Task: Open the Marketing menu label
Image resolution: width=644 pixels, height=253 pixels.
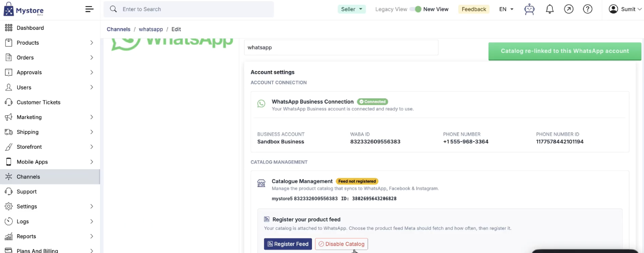Action: tap(29, 117)
